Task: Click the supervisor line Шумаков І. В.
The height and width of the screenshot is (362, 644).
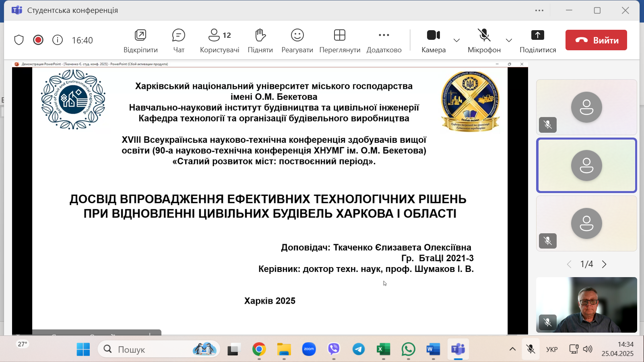Action: (x=366, y=269)
